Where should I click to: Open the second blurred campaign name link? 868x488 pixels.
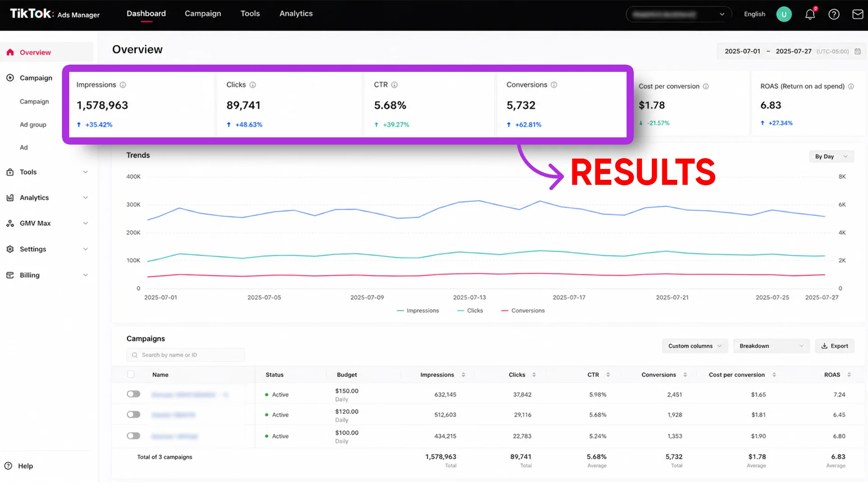(x=174, y=415)
